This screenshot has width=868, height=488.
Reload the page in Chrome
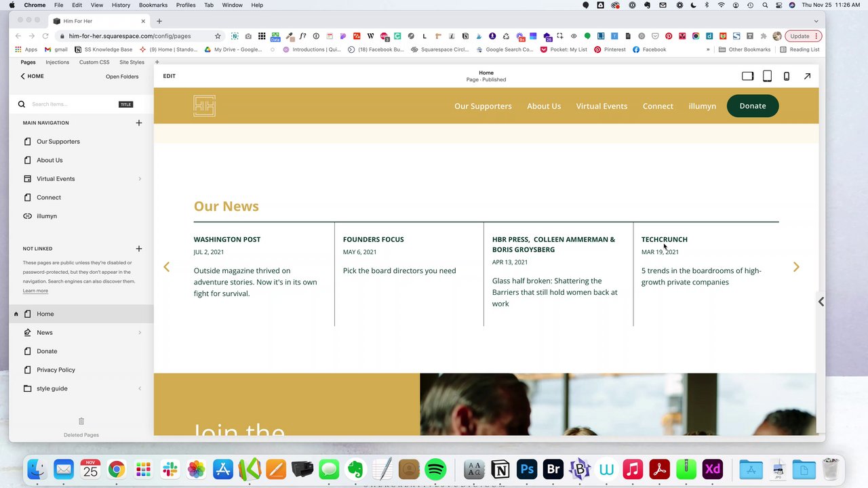click(x=45, y=36)
